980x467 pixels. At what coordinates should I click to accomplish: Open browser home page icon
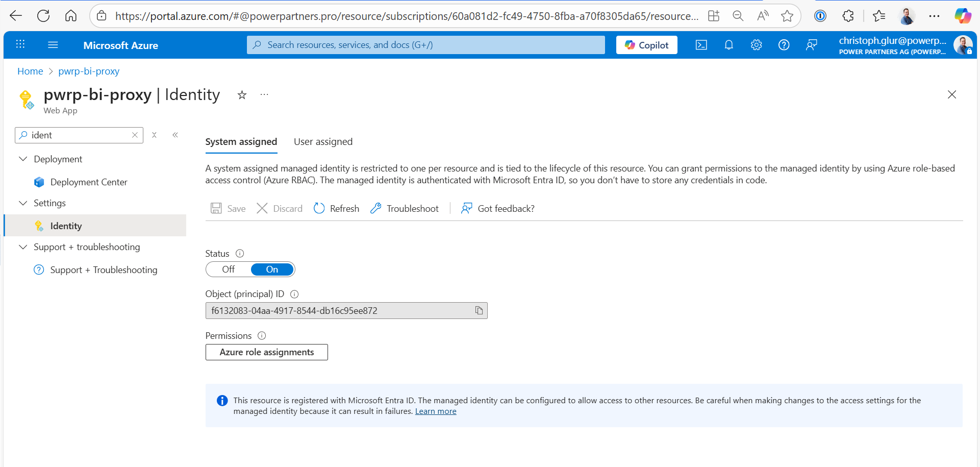click(71, 16)
